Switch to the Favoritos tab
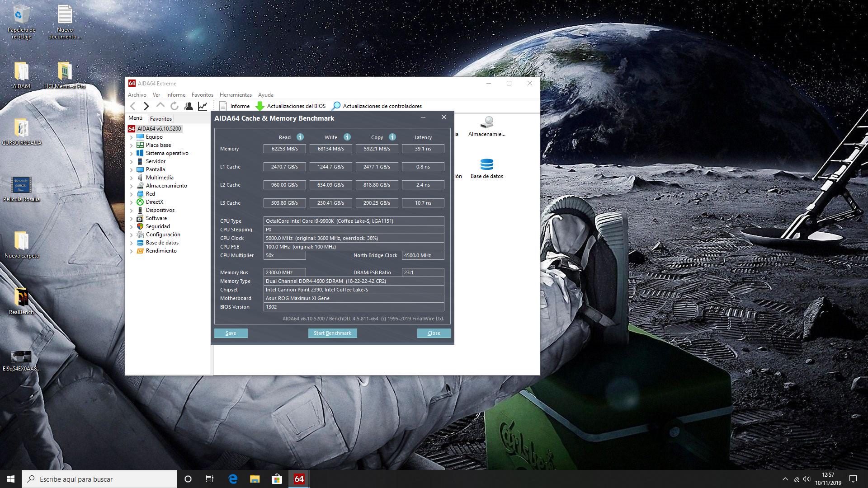 pyautogui.click(x=160, y=119)
